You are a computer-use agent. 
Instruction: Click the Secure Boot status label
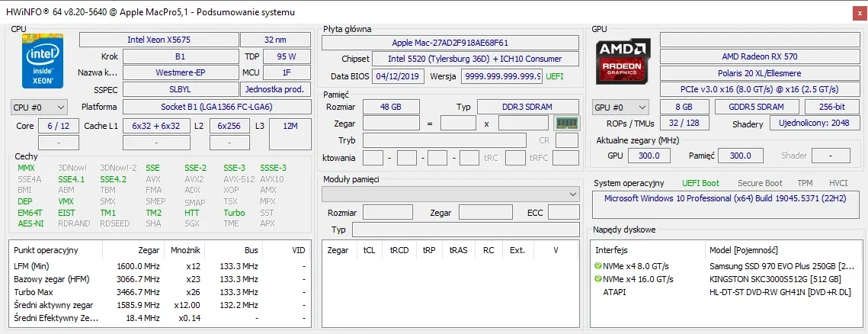(760, 183)
